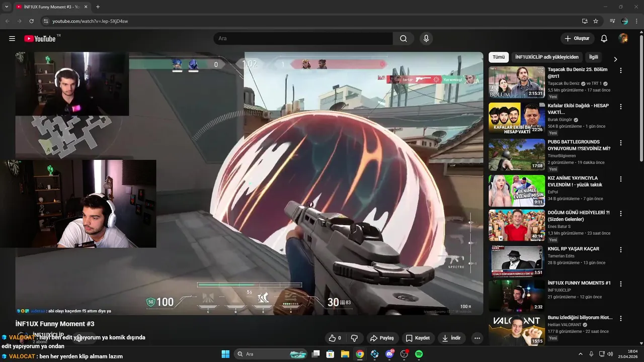The width and height of the screenshot is (644, 362).
Task: Open options for DOĞUM GÜNÜ HEDİYELERİ video
Action: click(x=620, y=213)
